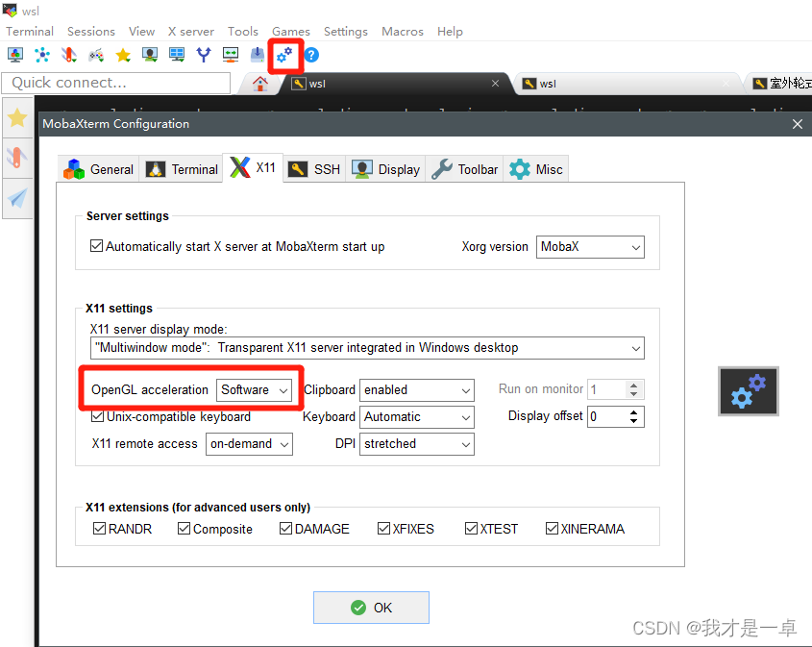Open the Settings menu
This screenshot has height=647, width=812.
pos(346,32)
